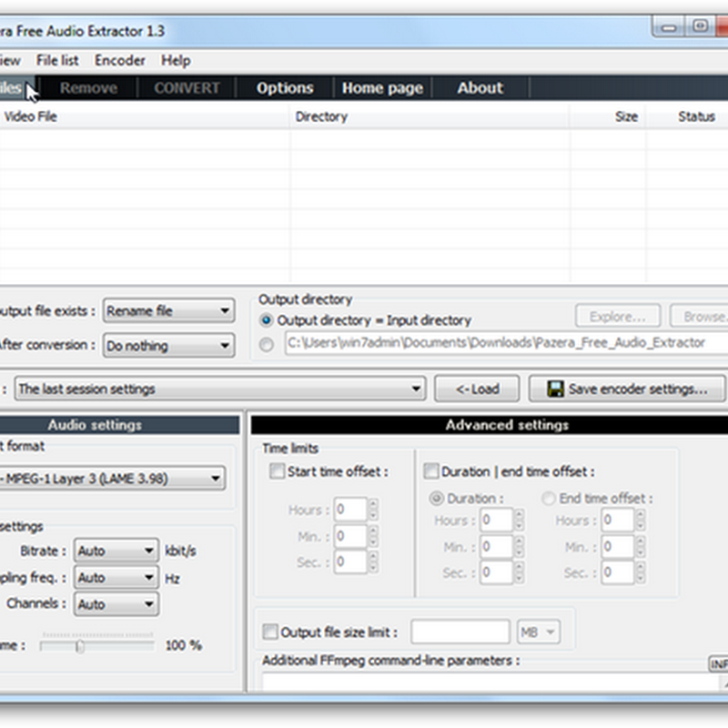Expand the Bitrate Auto dropdown
This screenshot has height=728, width=728.
pos(116,551)
